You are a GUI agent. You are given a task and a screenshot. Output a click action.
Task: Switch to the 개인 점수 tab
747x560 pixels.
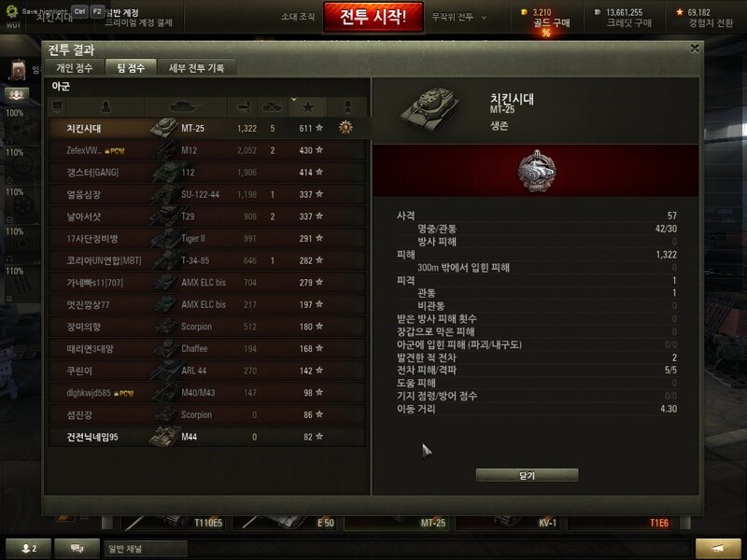coord(75,67)
